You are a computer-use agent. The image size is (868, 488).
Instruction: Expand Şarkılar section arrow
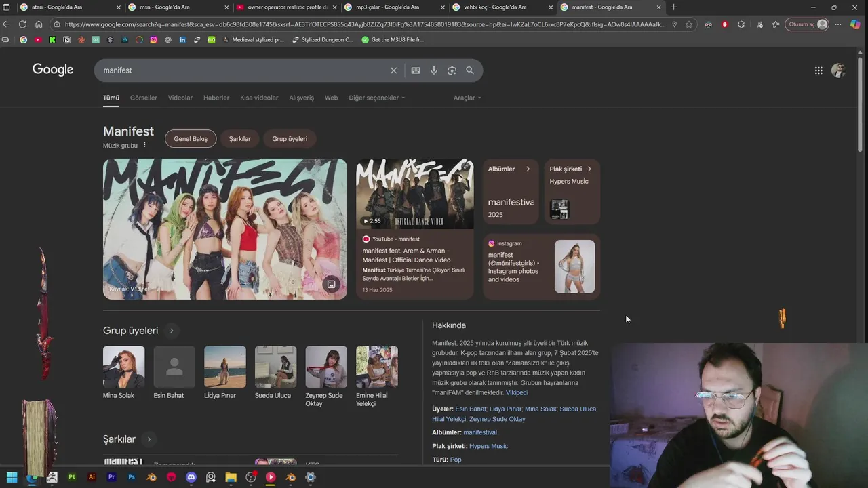point(149,439)
